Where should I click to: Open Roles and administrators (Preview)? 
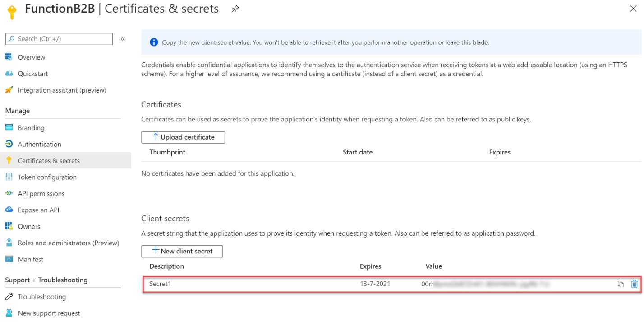(68, 243)
